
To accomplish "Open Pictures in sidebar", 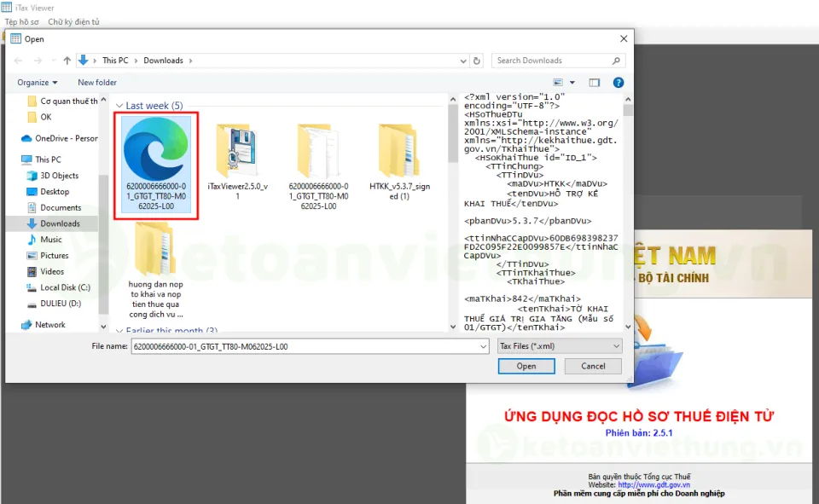I will [x=48, y=255].
